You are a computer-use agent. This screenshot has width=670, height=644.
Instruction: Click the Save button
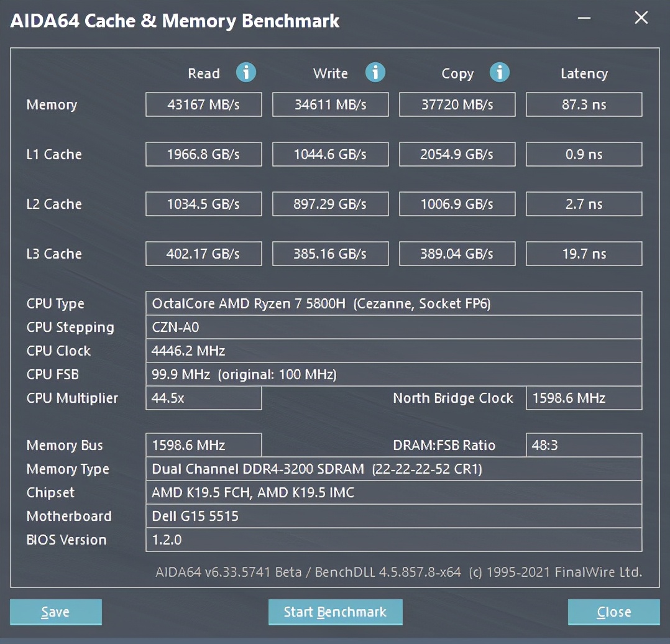[55, 612]
